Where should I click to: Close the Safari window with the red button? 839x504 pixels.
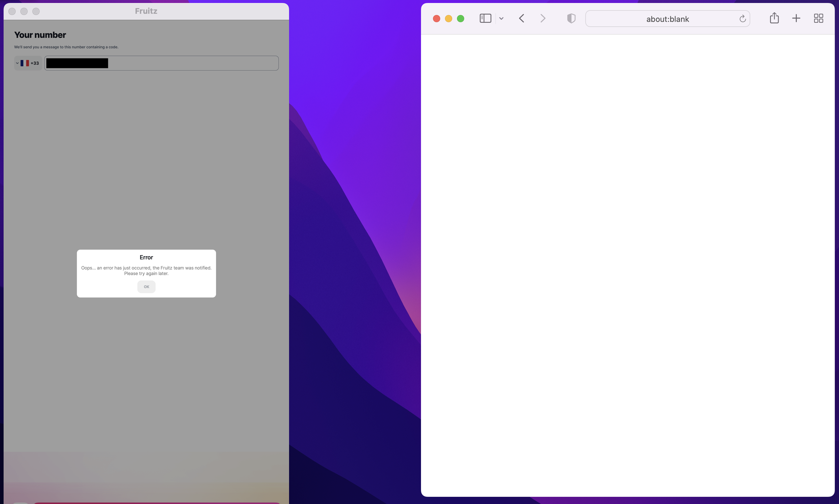(x=437, y=19)
